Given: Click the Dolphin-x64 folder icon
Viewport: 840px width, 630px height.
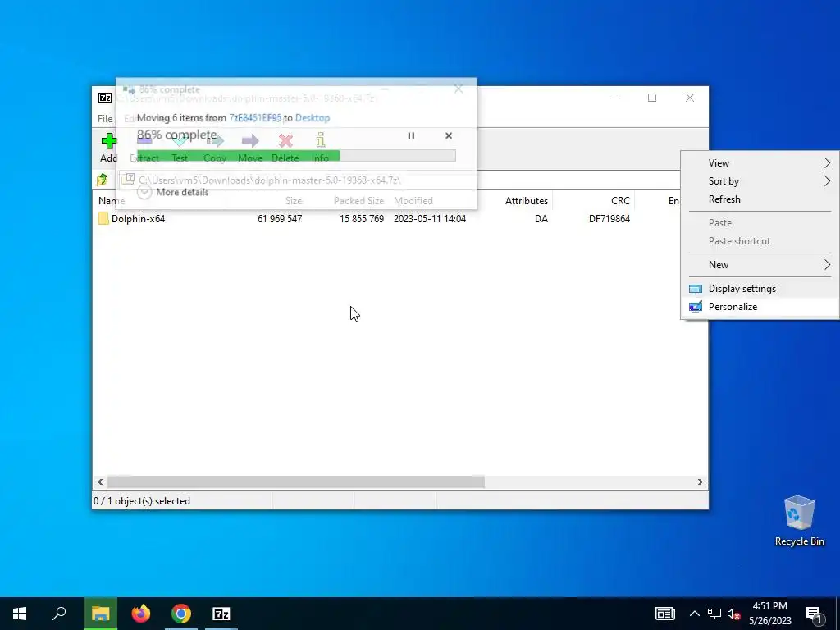Looking at the screenshot, I should (x=103, y=218).
